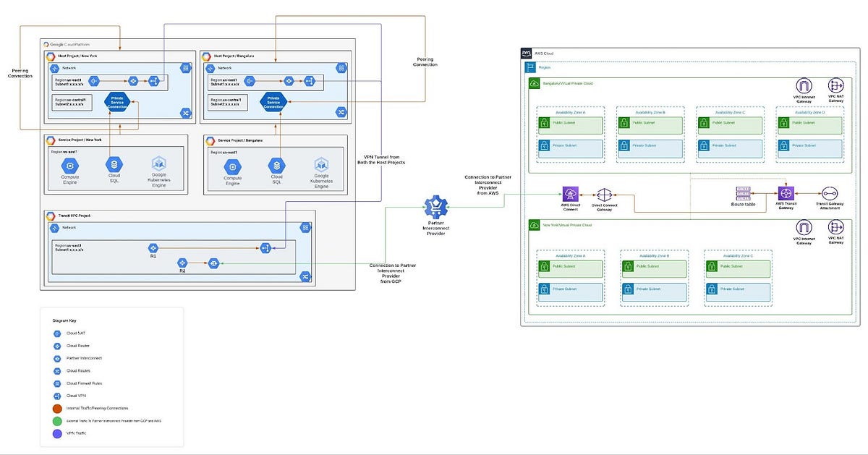Click the orange Internal Traffic/Peering Connections swatch
The image size is (868, 455).
(56, 408)
